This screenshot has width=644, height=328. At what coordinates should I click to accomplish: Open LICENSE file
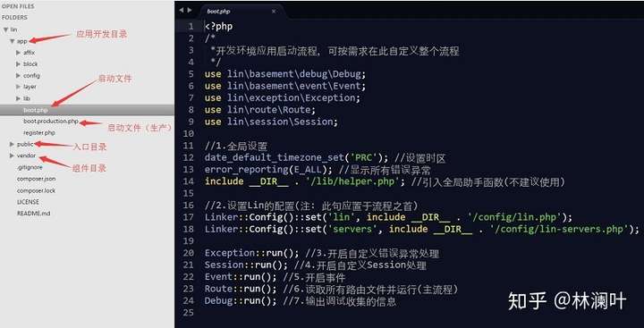(x=28, y=202)
